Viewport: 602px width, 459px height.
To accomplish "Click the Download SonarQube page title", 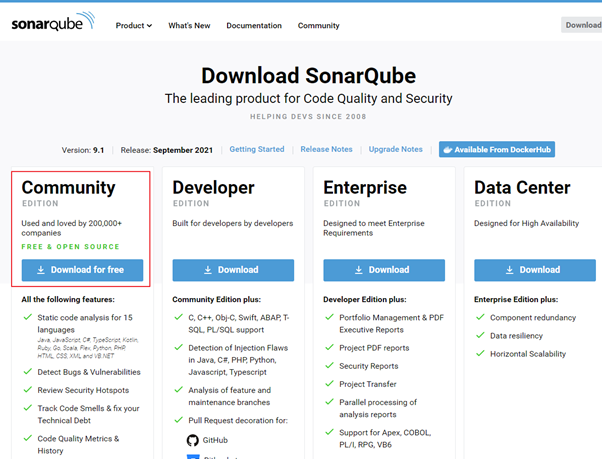I will point(309,76).
